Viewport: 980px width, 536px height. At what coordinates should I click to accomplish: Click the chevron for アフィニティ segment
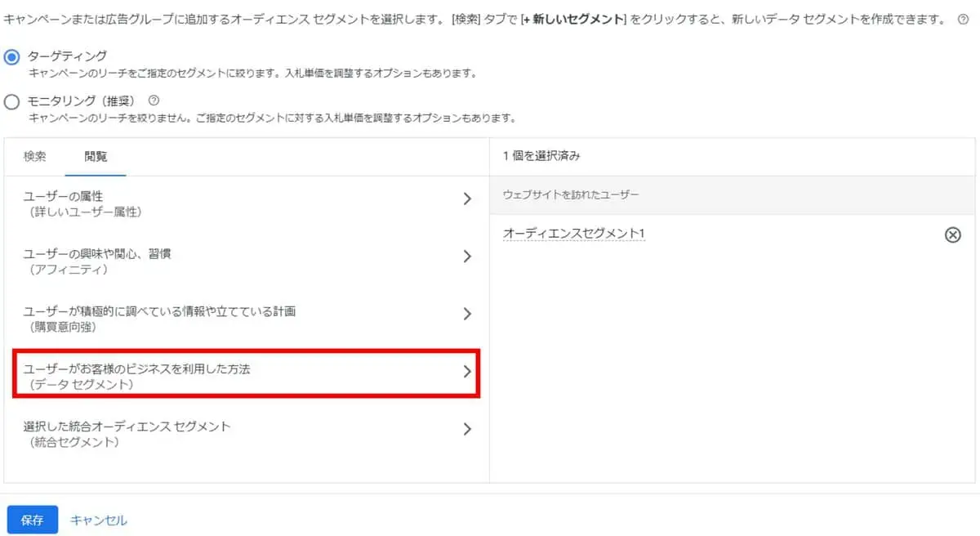click(x=467, y=256)
